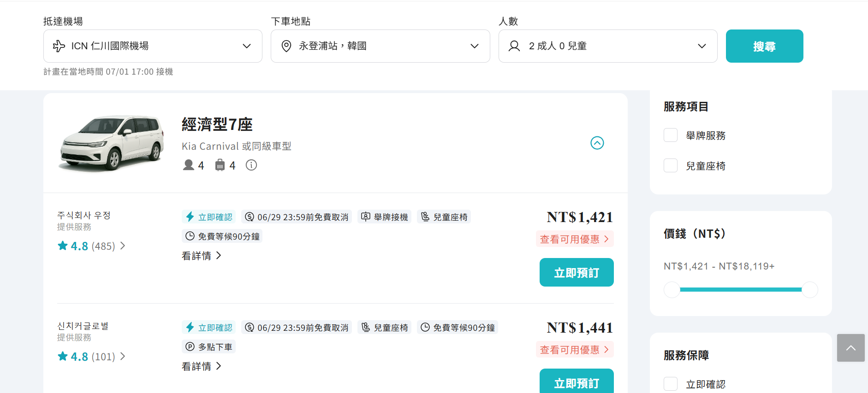Open reviews for 주식회사 우정 rating 4.8 (485)
The image size is (868, 393).
coord(91,246)
